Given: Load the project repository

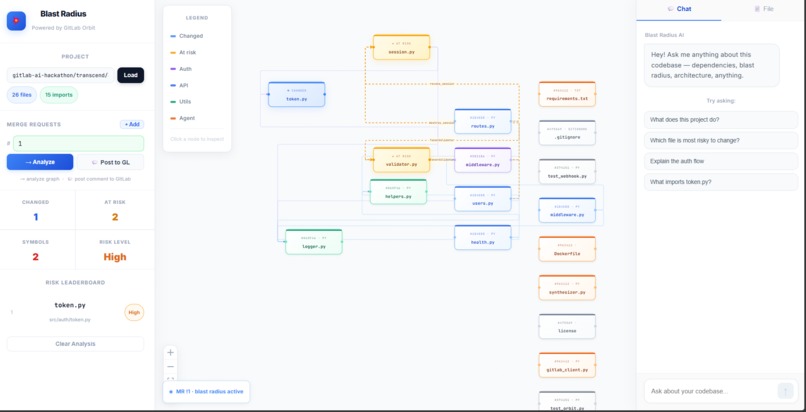Looking at the screenshot, I should click(x=131, y=75).
